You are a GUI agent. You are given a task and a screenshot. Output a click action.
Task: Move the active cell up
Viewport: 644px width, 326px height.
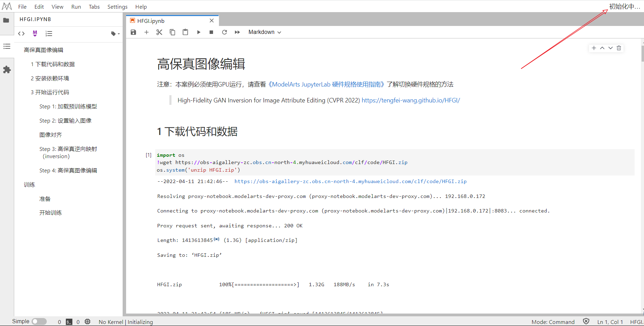pos(602,48)
